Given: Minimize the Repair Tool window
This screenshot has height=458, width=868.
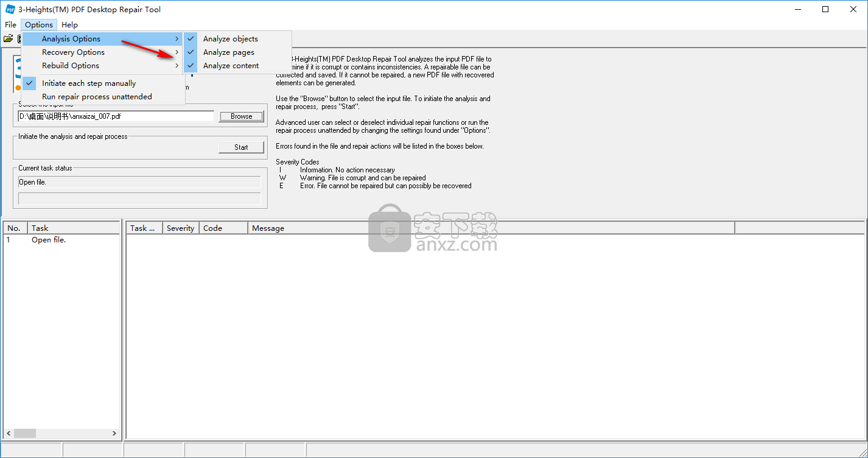Looking at the screenshot, I should click(x=797, y=9).
